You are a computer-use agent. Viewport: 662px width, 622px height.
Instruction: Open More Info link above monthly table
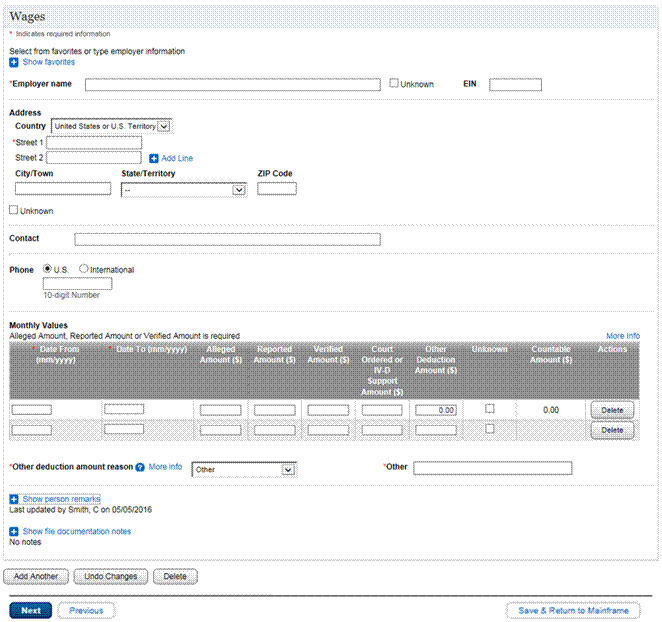tap(622, 336)
